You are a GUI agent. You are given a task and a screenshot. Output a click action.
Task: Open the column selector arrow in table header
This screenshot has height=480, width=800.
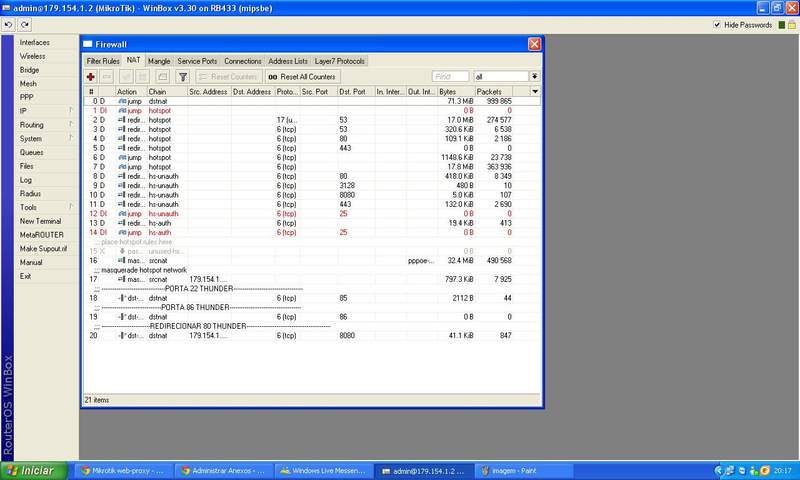click(535, 91)
